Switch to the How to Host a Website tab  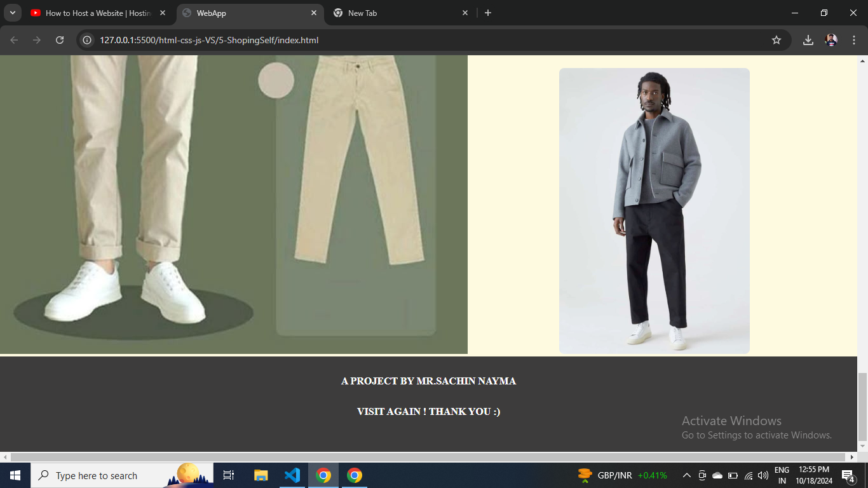coord(98,13)
